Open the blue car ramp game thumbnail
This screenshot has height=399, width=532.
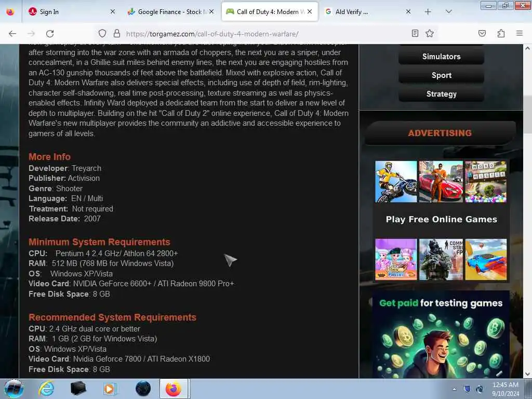[x=486, y=259]
